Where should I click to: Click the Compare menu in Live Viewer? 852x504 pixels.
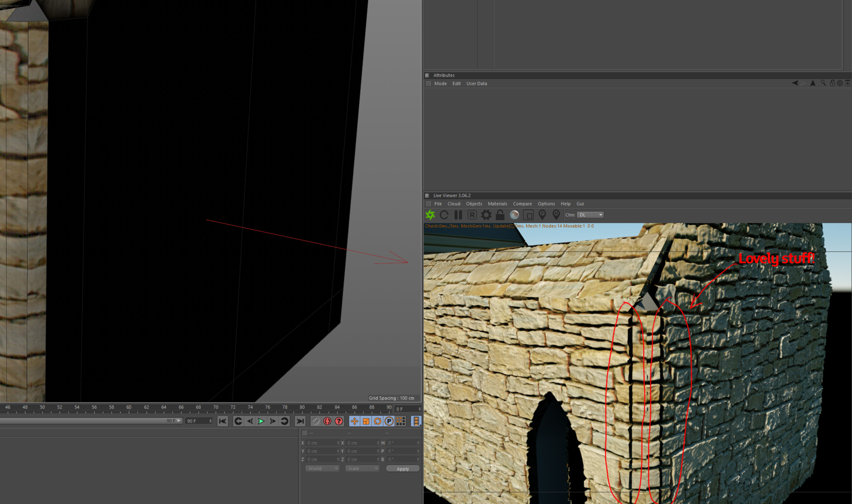tap(522, 204)
